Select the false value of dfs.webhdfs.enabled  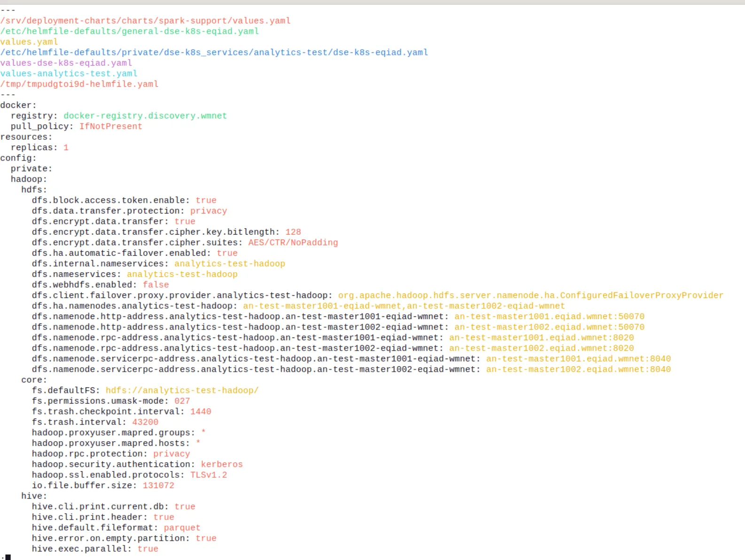click(x=156, y=284)
